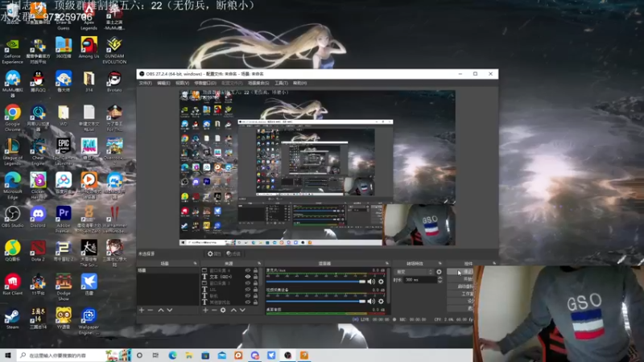Viewport: 644px width, 362px height.
Task: Open Adobe Premiere desktop shortcut
Action: [64, 220]
